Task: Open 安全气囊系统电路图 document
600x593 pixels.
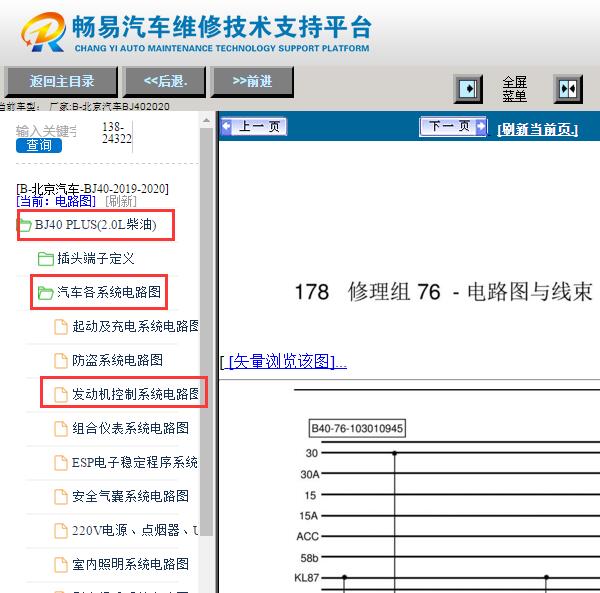Action: pos(130,496)
